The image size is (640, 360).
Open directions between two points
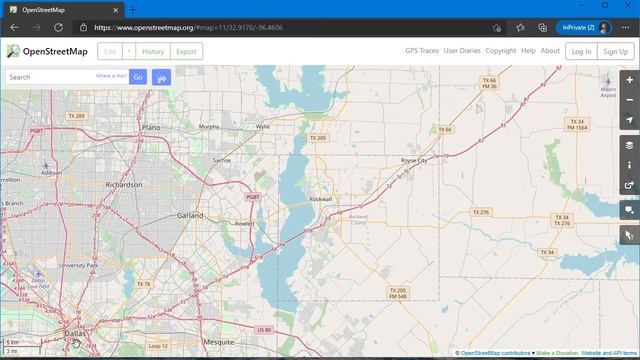pos(161,77)
